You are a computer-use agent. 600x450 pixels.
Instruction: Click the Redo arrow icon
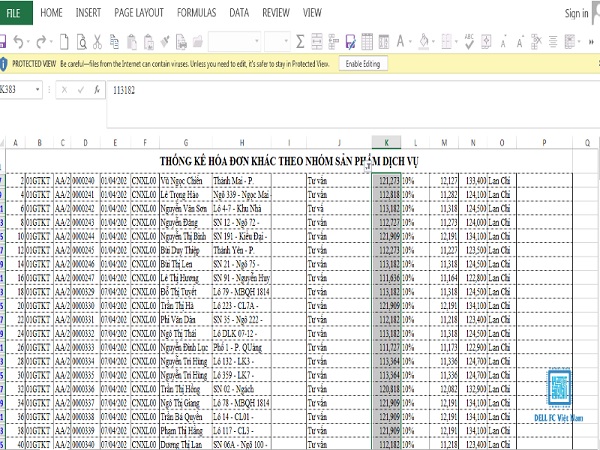coord(41,41)
